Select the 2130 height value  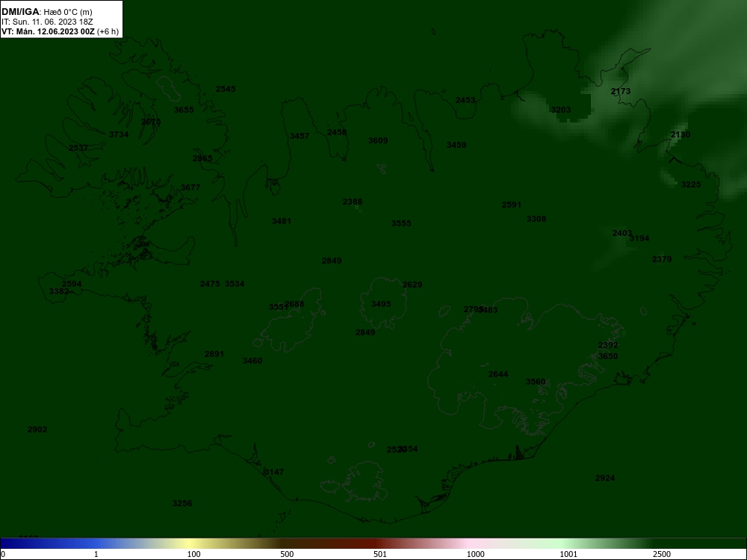pyautogui.click(x=681, y=134)
